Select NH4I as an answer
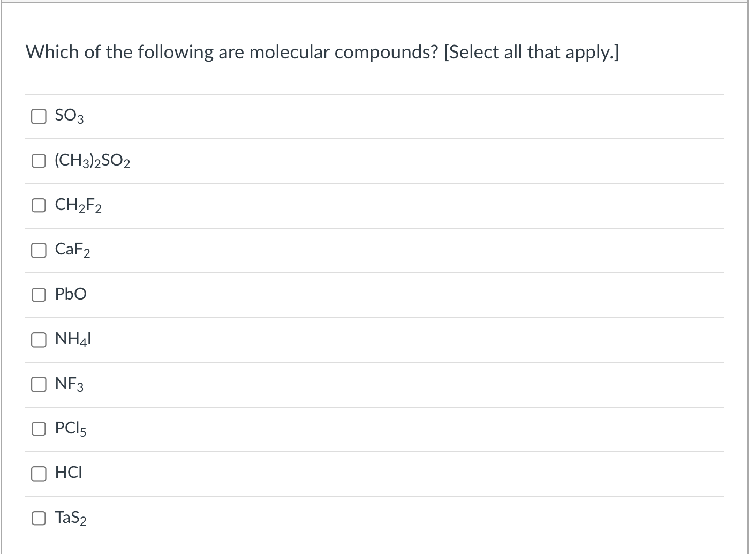The height and width of the screenshot is (554, 756). 38,339
